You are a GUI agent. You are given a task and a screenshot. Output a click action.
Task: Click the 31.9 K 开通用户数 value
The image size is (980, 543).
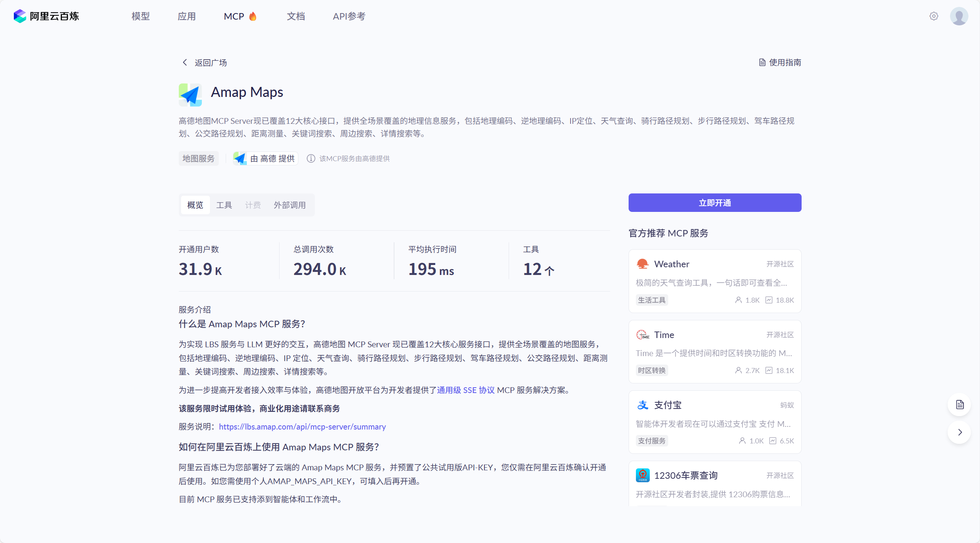click(200, 269)
